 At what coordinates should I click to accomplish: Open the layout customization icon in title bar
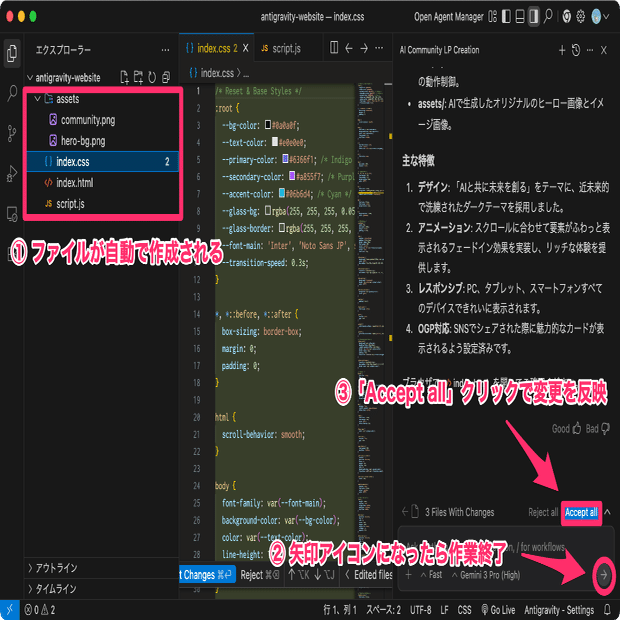pos(492,17)
